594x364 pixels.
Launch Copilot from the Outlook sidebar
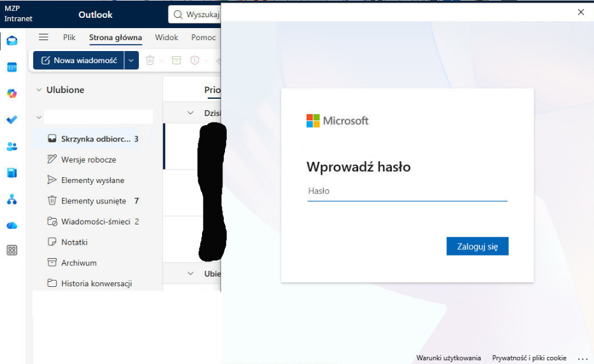point(11,94)
